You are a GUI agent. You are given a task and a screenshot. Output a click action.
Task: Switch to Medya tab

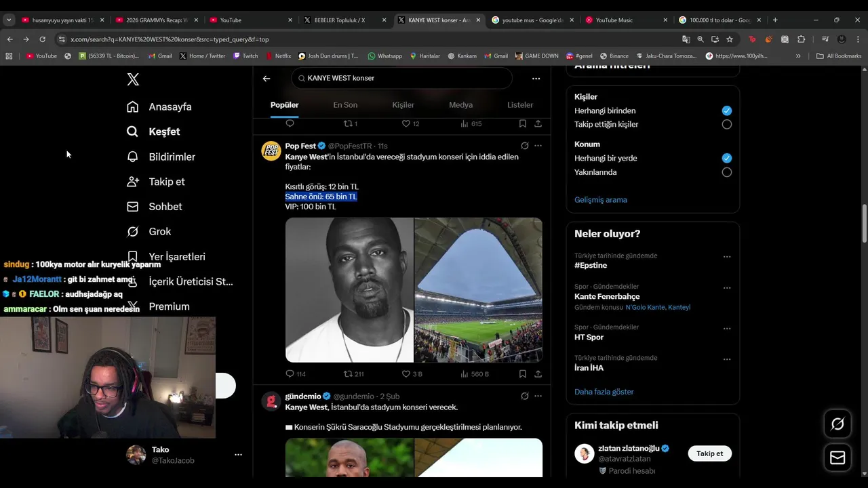[x=460, y=105]
